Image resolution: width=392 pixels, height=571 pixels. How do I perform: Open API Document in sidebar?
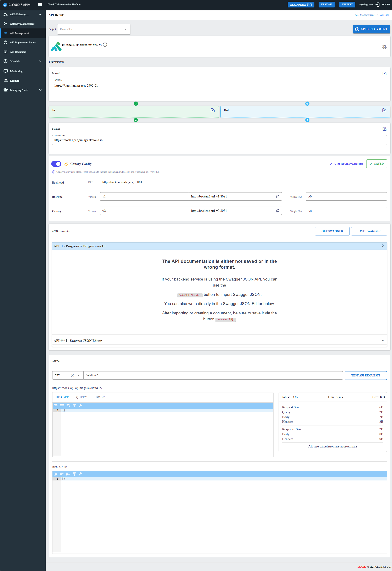(23, 52)
